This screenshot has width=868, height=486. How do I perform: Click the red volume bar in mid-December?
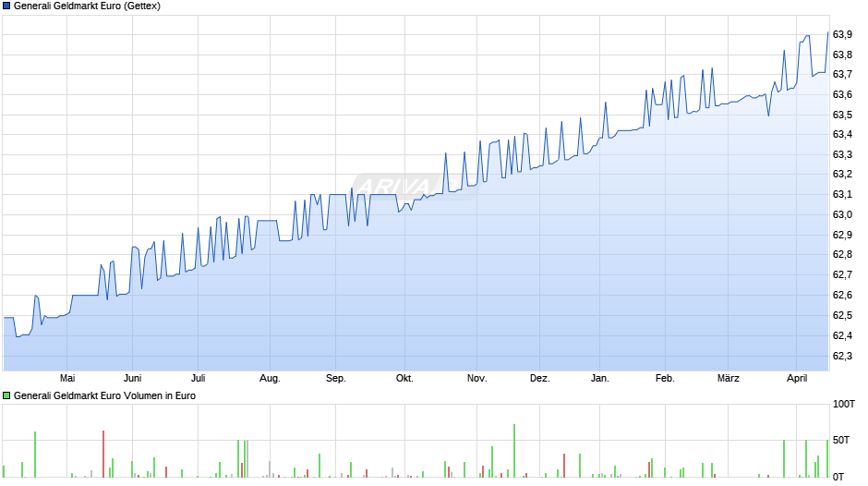click(564, 466)
